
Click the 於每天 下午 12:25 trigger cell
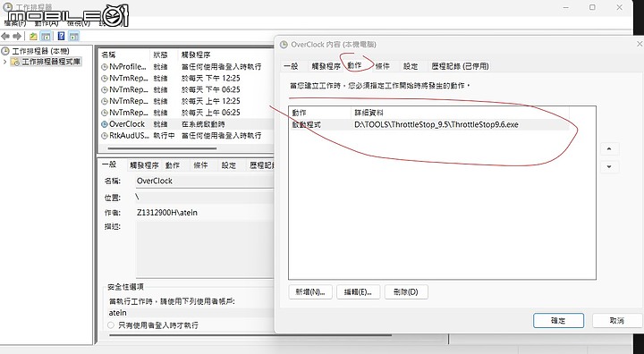pyautogui.click(x=211, y=78)
